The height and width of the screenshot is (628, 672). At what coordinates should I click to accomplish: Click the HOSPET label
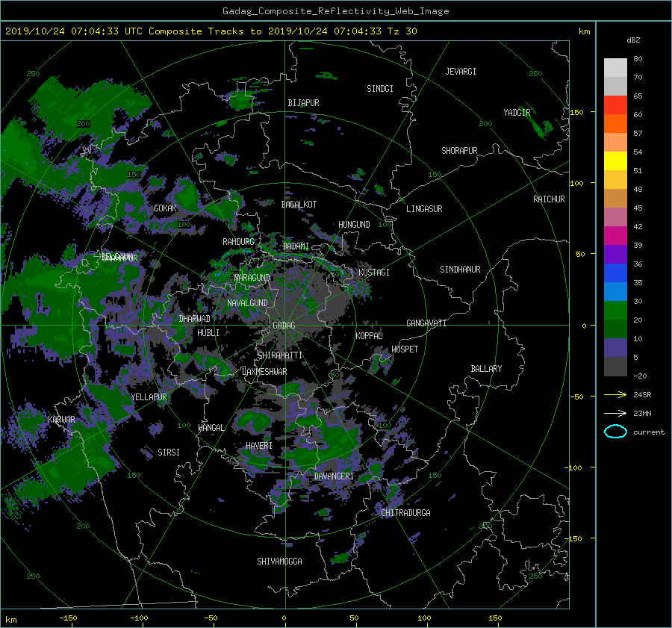(x=405, y=349)
